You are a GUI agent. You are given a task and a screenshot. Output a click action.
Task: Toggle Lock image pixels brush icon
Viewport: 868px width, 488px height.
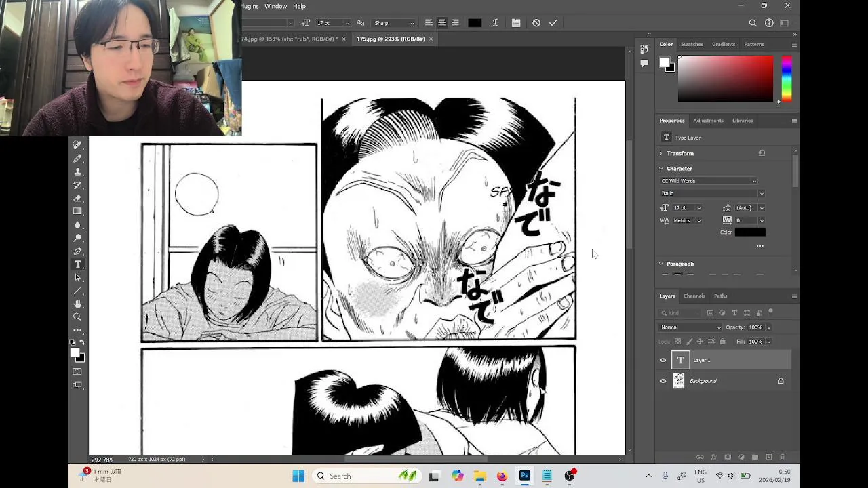point(689,342)
